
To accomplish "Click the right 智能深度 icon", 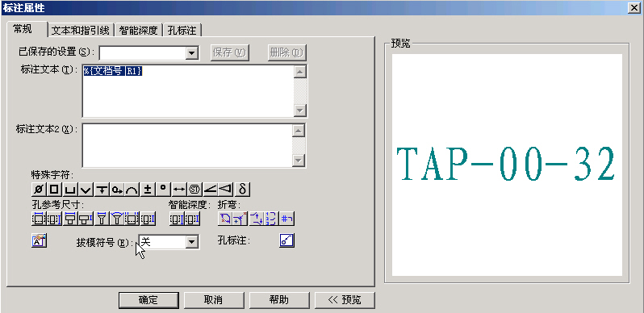I will tap(192, 219).
